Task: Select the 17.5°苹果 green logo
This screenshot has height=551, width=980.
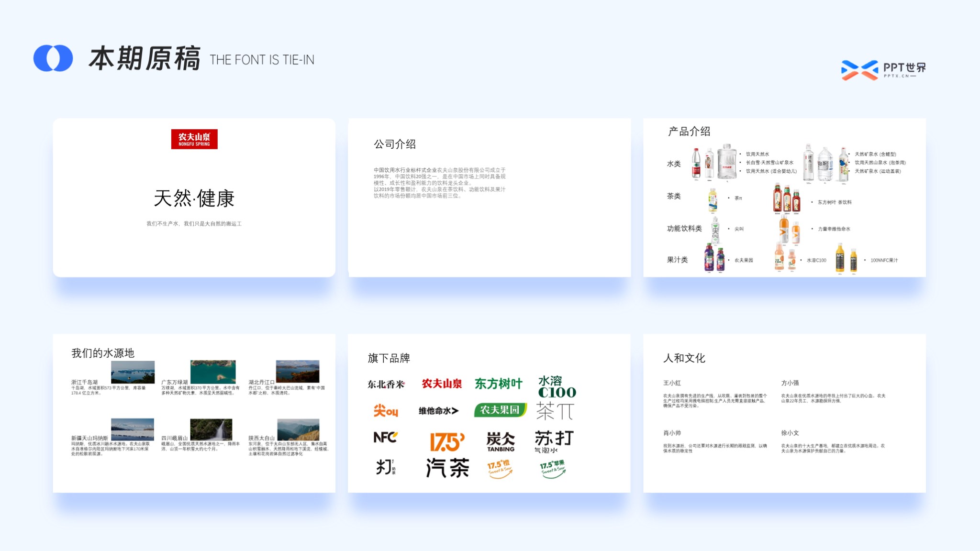Action: click(553, 469)
